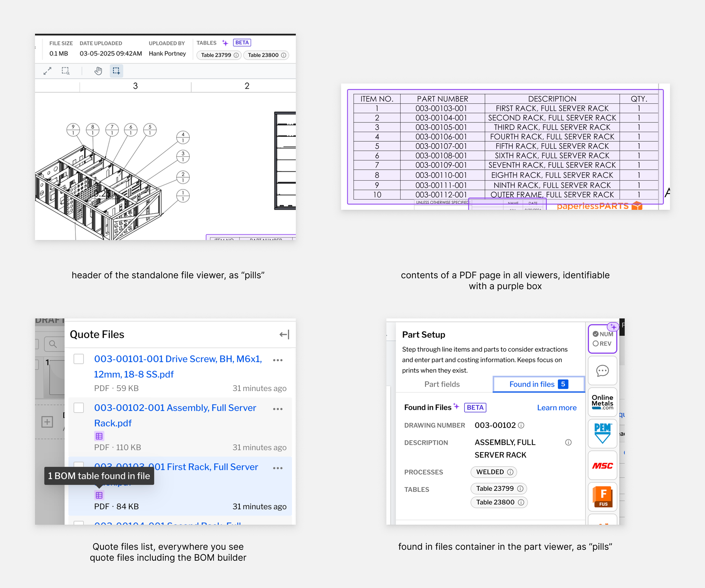This screenshot has height=588, width=705.
Task: Select the REV option in sidebar
Action: [602, 343]
